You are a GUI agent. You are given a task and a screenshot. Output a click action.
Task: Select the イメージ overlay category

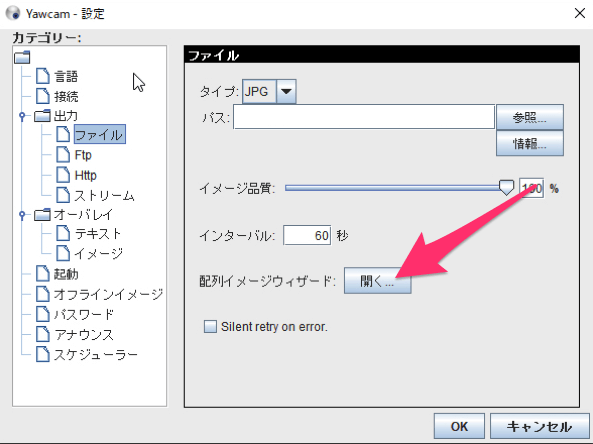click(99, 254)
